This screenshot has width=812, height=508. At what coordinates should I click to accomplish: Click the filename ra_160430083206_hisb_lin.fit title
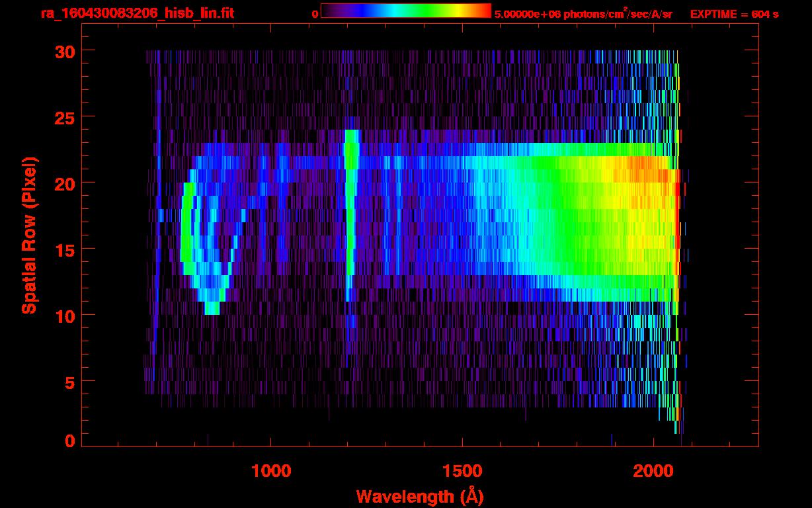point(137,13)
